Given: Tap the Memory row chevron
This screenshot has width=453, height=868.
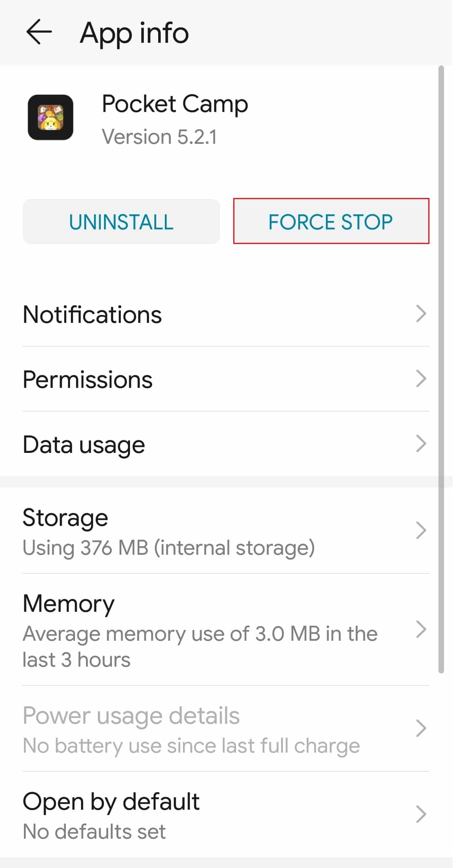Looking at the screenshot, I should pos(421,629).
